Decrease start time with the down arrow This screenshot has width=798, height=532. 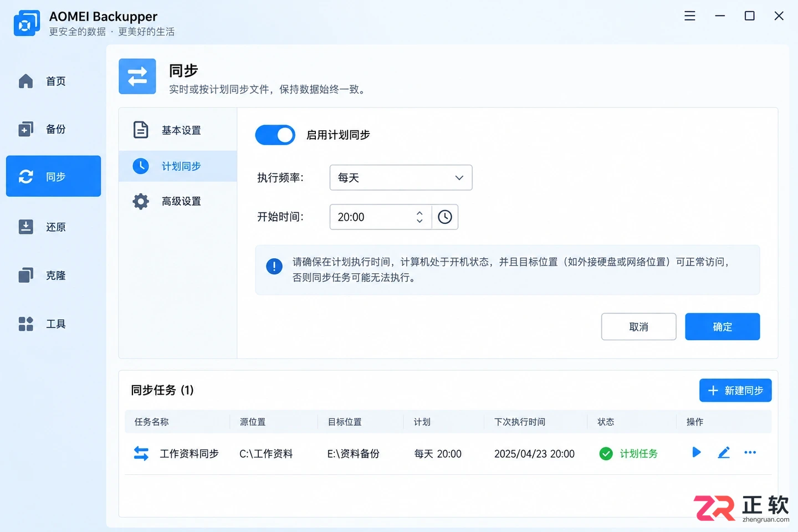click(x=420, y=221)
